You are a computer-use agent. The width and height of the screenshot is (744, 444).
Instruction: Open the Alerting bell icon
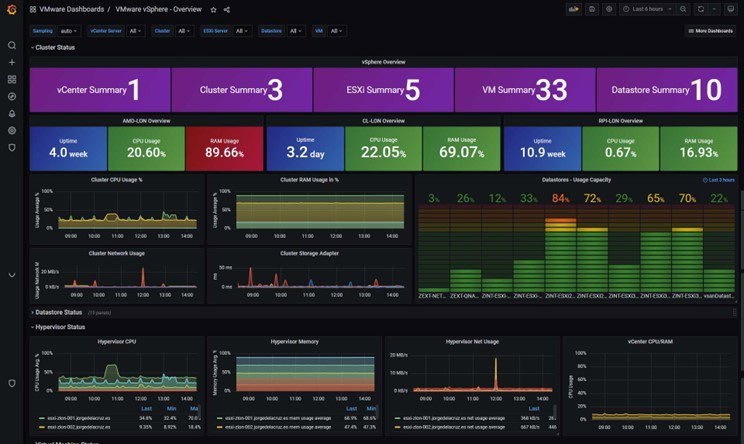click(12, 113)
